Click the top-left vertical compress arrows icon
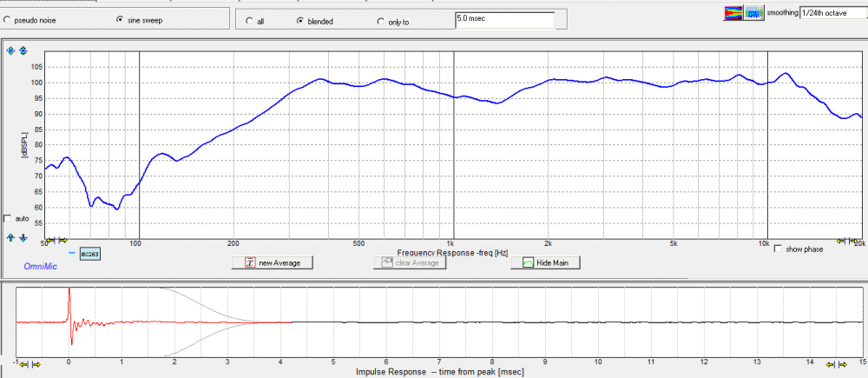This screenshot has width=868, height=378. click(23, 51)
